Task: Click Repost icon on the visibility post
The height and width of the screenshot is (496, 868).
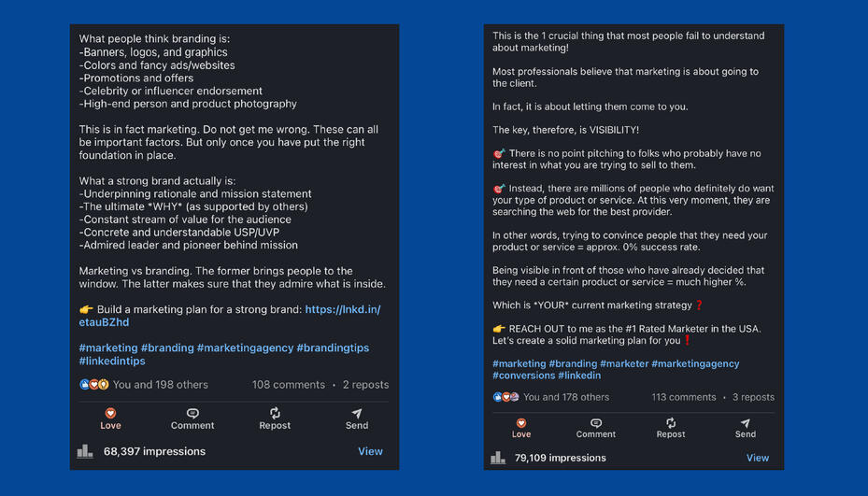Action: 671,423
